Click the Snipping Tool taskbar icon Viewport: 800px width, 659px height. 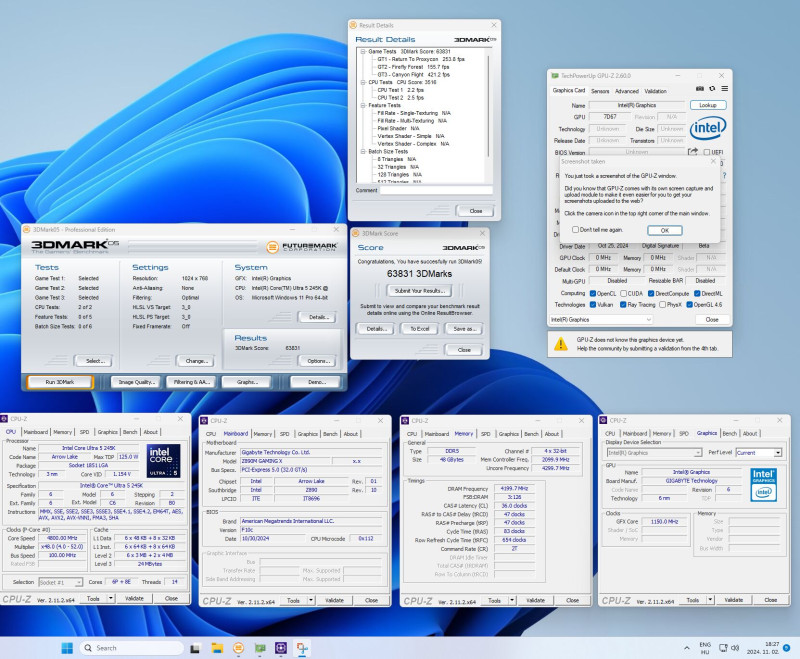pos(302,648)
